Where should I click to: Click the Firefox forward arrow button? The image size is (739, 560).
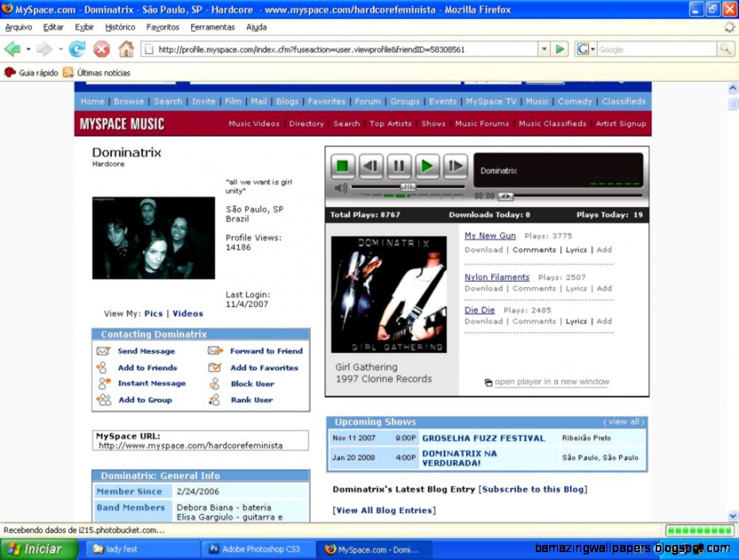pos(44,49)
